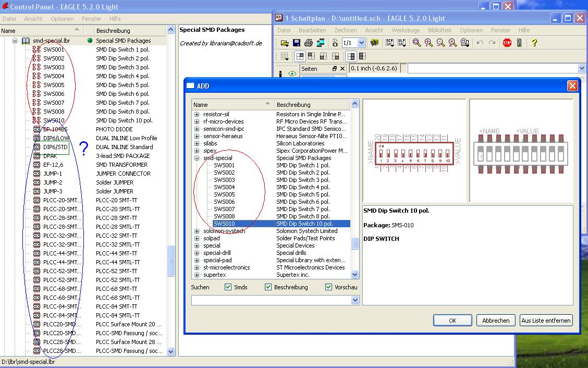Viewport: 588px width, 368px height.
Task: Expand rf-micro-devices library
Action: click(x=197, y=121)
